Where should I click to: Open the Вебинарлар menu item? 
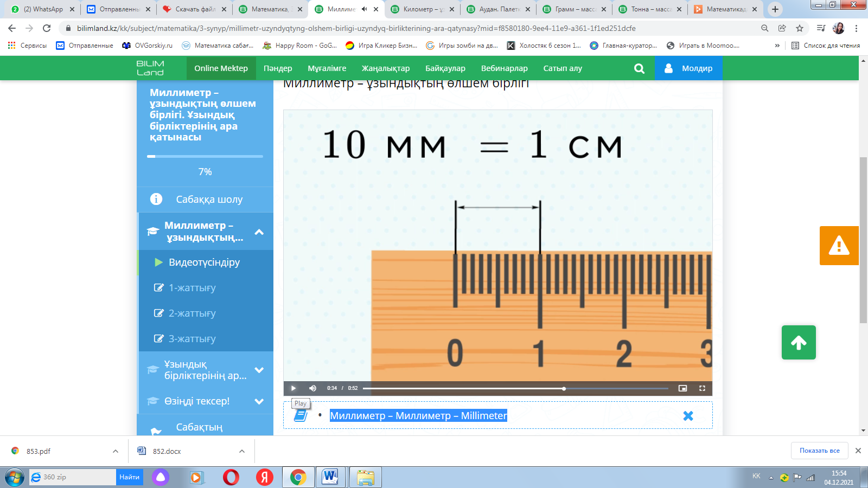point(505,68)
